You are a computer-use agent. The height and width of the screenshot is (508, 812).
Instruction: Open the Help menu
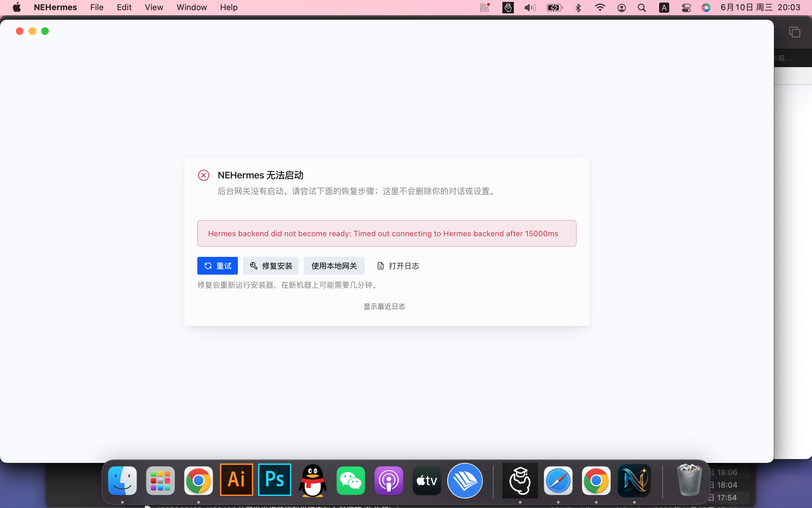[x=229, y=7]
